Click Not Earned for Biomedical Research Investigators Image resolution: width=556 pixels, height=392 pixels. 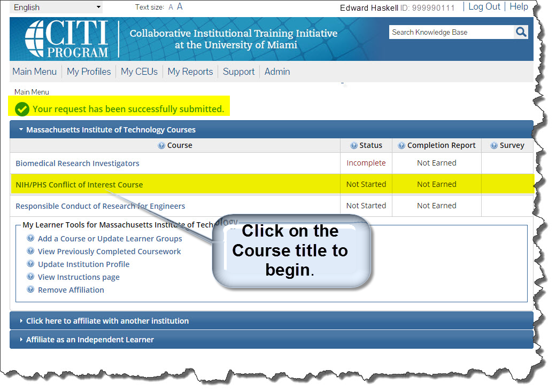pyautogui.click(x=436, y=163)
